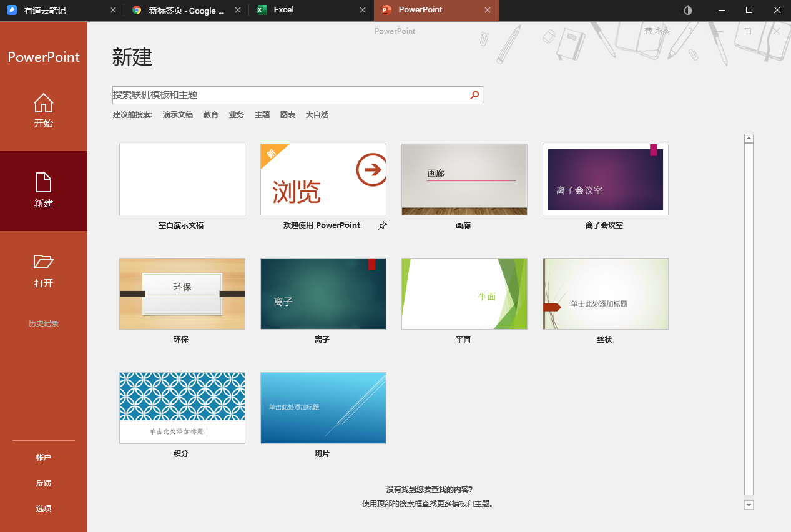
Task: Switch to the 有道云笔记 tab
Action: [62, 11]
